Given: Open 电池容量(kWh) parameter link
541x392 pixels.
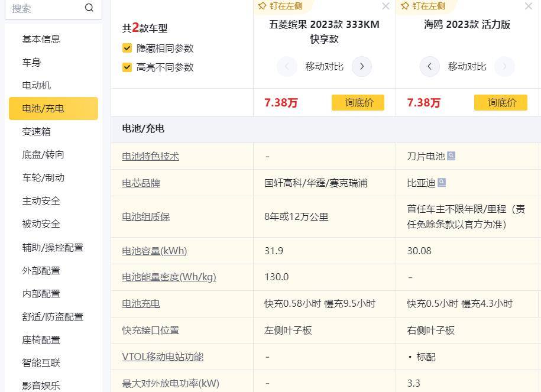Looking at the screenshot, I should (x=154, y=251).
